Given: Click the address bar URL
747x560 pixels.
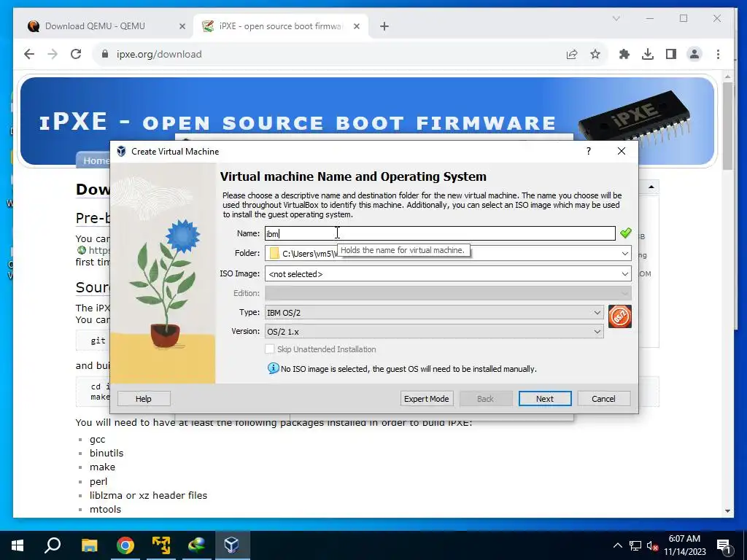Looking at the screenshot, I should click(x=159, y=54).
